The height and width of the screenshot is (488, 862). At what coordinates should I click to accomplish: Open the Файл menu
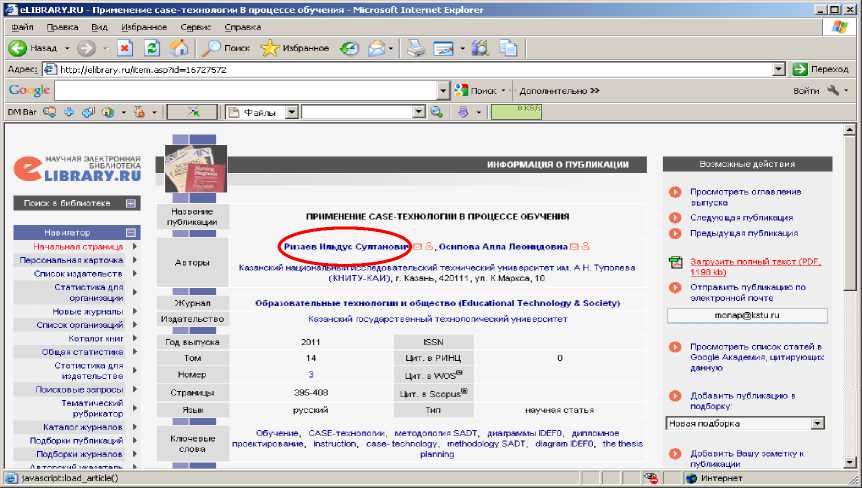[x=22, y=27]
